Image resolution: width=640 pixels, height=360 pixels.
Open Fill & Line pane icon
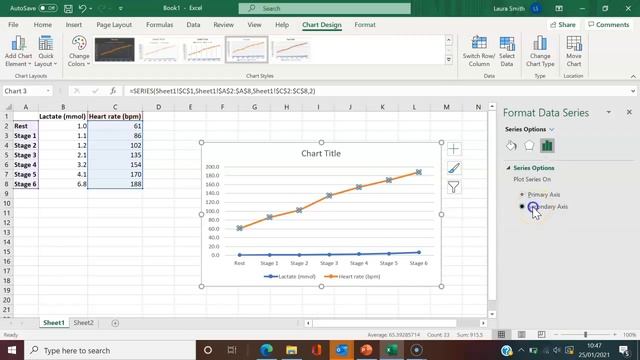(511, 146)
